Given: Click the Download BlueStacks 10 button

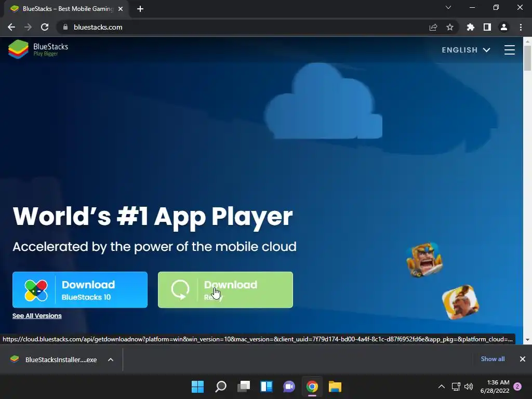Looking at the screenshot, I should 80,290.
